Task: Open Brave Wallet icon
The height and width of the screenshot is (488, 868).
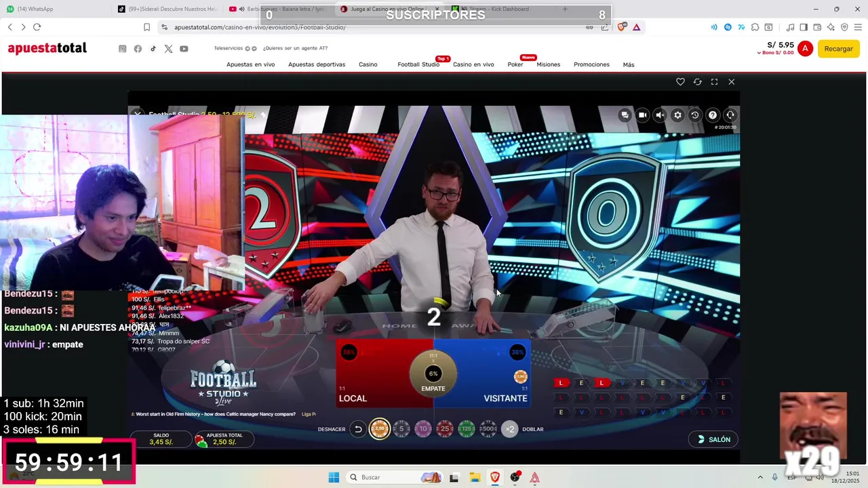Action: click(x=817, y=27)
